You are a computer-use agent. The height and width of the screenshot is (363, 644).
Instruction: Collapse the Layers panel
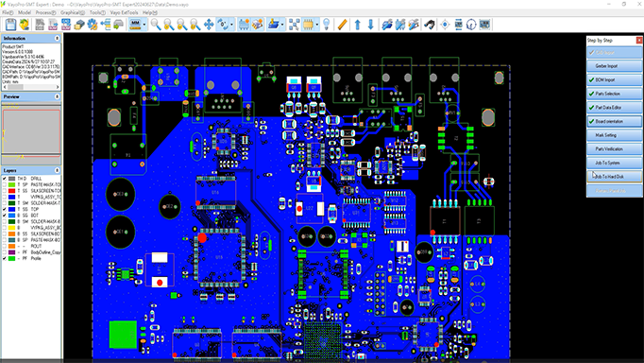(x=57, y=170)
